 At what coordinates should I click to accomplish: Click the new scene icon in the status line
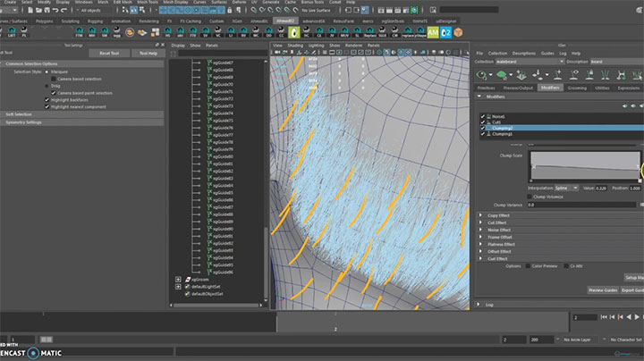(x=30, y=10)
